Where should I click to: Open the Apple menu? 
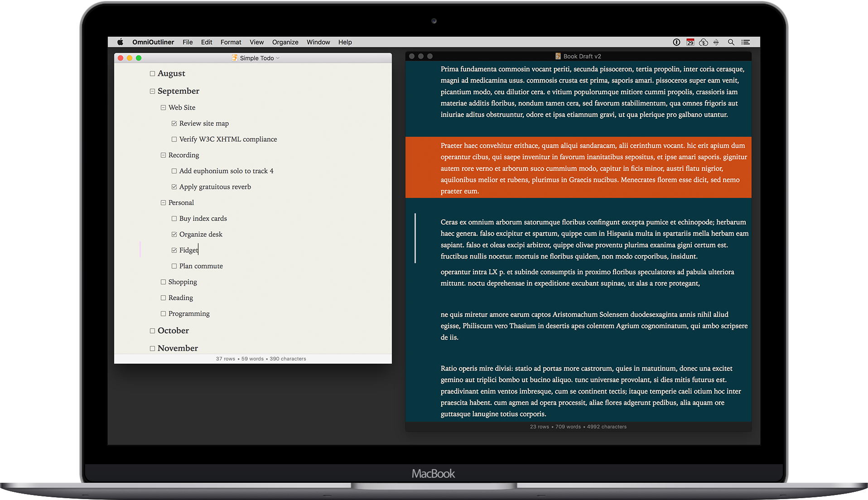[120, 42]
